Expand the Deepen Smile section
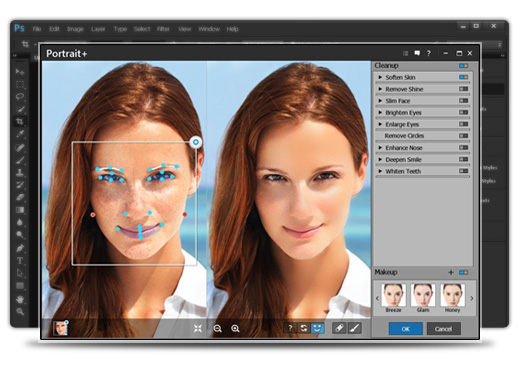Screen dimensions: 520x370 (x=380, y=159)
